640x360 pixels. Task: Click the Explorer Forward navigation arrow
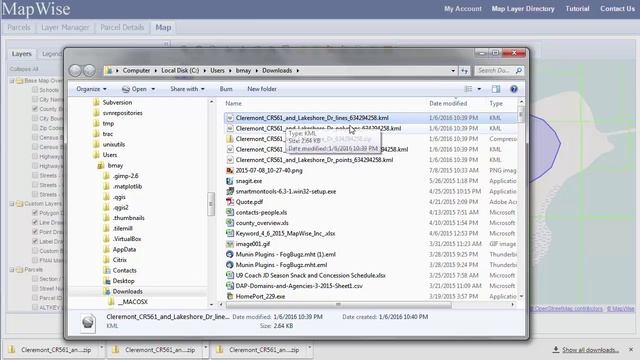tap(89, 71)
